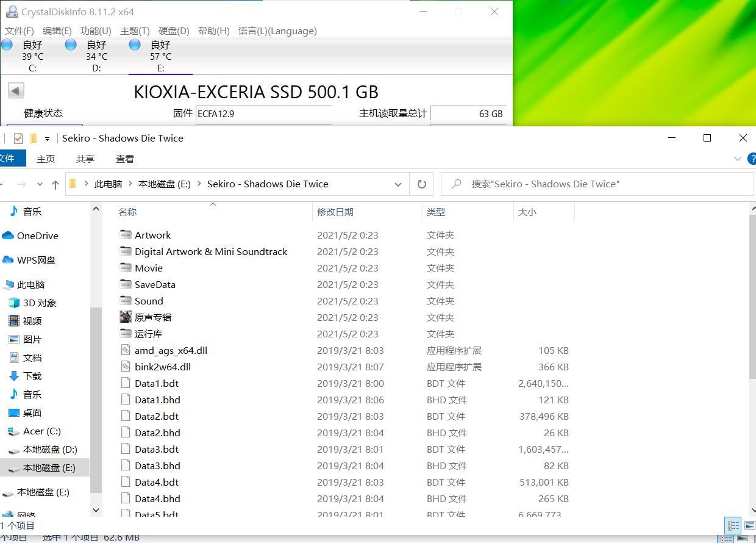
Task: Click the refresh button beside address bar
Action: click(421, 184)
